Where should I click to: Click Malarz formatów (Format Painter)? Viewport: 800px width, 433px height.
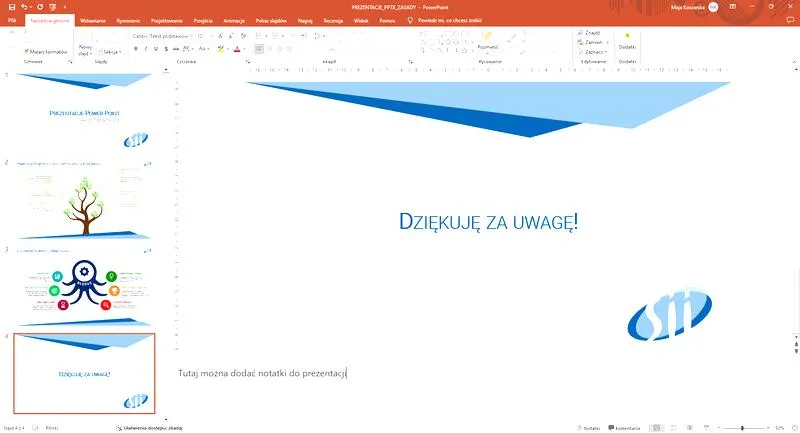pyautogui.click(x=45, y=52)
